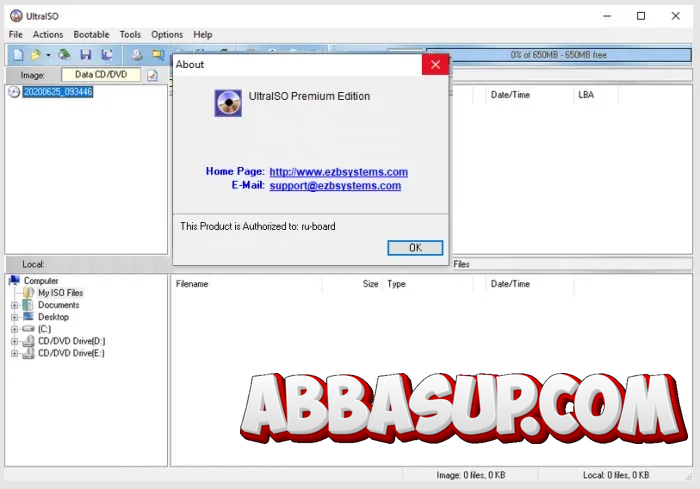This screenshot has width=700, height=489.
Task: Open the dropdown arrow beside the Open icon
Action: (x=48, y=55)
